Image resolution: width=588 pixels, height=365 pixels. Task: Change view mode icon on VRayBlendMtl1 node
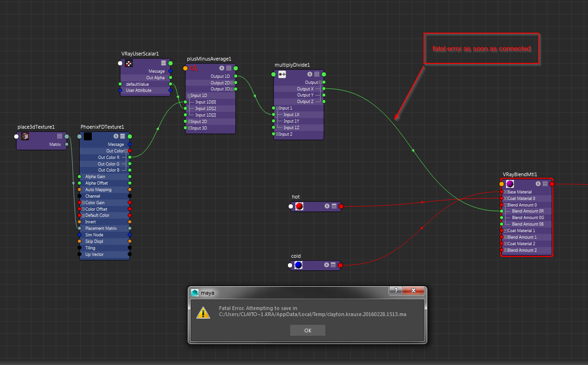[x=545, y=184]
